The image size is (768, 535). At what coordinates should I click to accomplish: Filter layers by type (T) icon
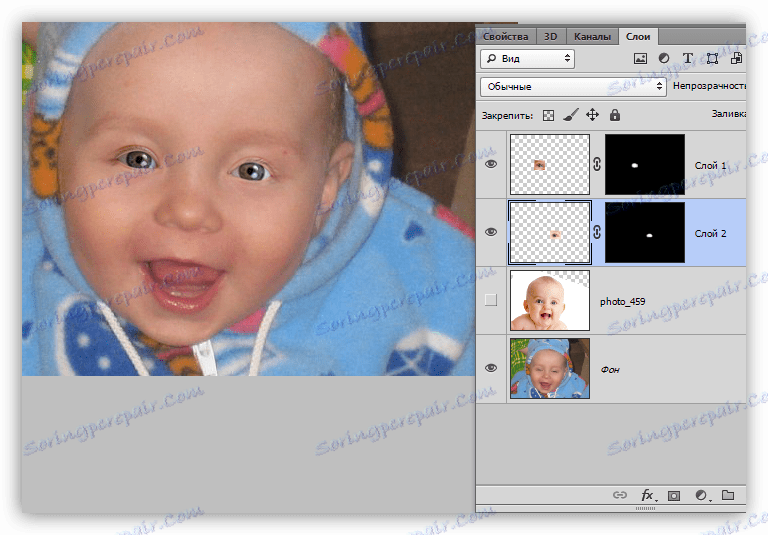(x=688, y=58)
